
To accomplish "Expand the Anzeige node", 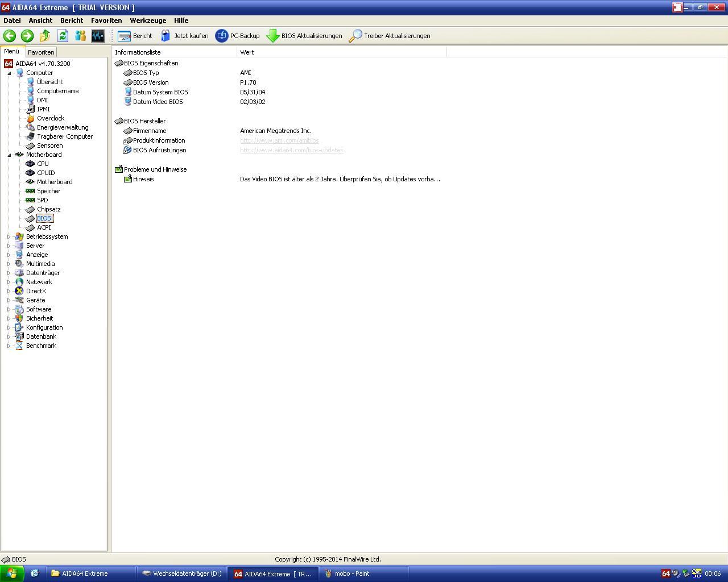I will (x=9, y=255).
